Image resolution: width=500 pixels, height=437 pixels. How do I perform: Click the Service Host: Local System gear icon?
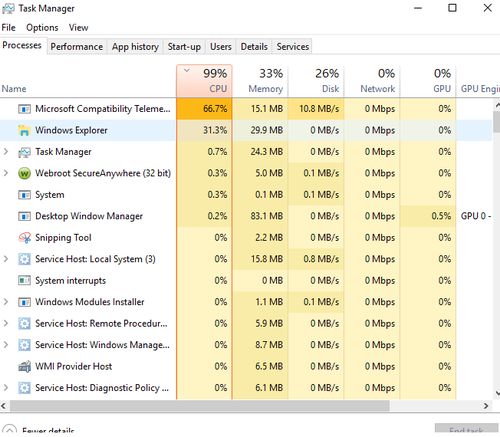24,259
